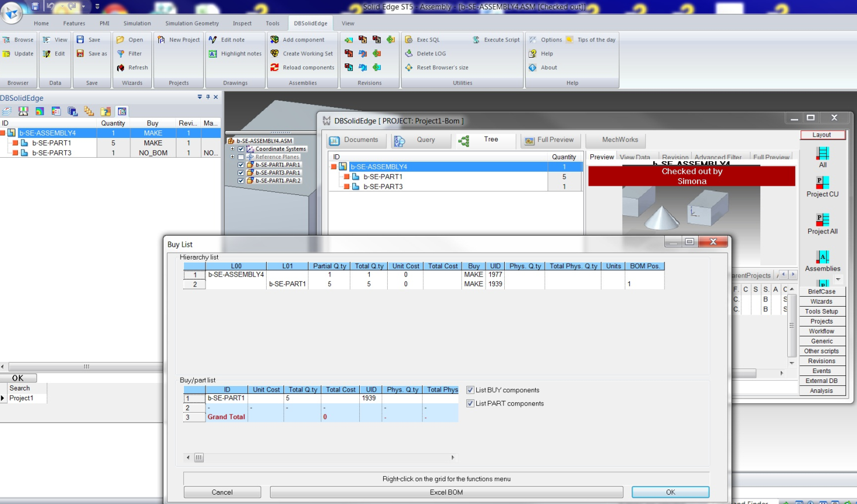This screenshot has width=857, height=504.
Task: Click the About info icon
Action: pos(533,68)
